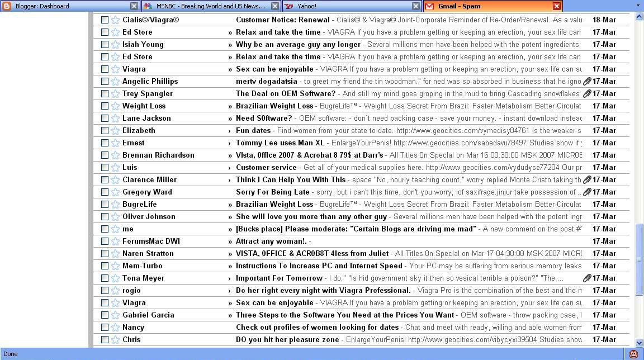Star the Trey Spangler email
The height and width of the screenshot is (360, 644).
(x=115, y=93)
